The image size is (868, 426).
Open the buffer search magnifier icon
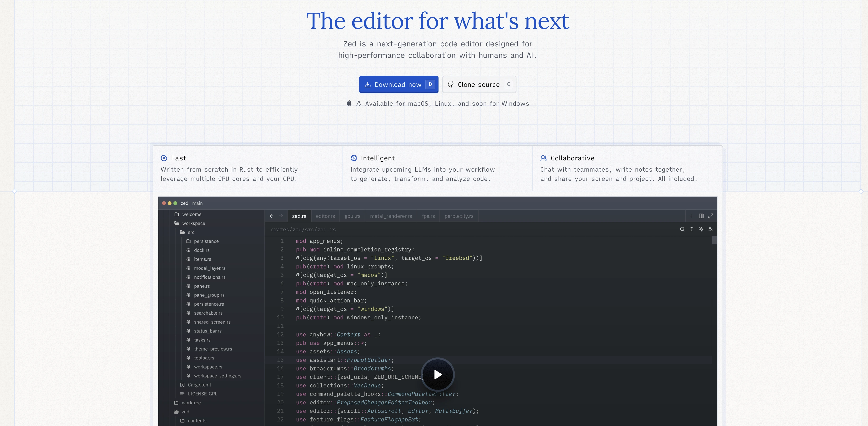click(682, 229)
